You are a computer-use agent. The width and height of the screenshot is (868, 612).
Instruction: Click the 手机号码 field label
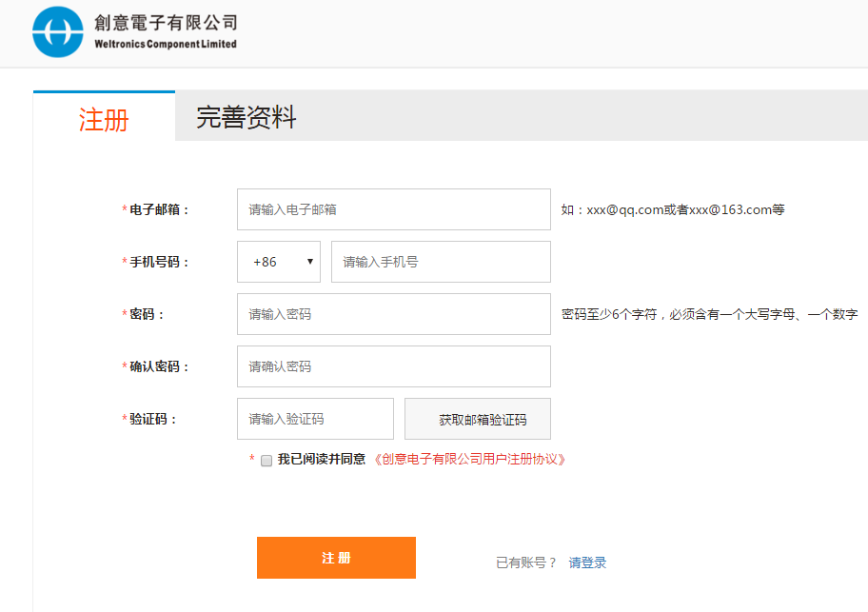point(159,262)
